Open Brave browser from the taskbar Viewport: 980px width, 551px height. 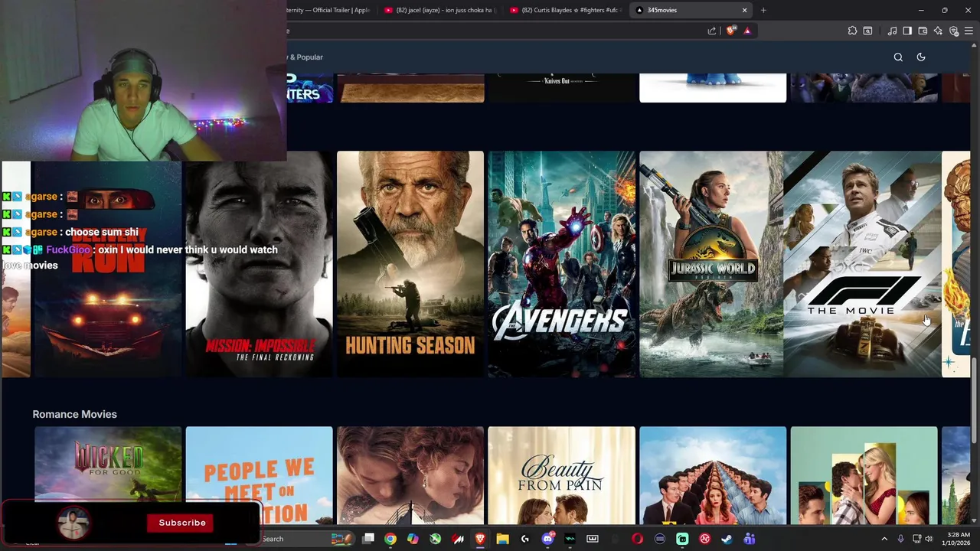point(480,539)
